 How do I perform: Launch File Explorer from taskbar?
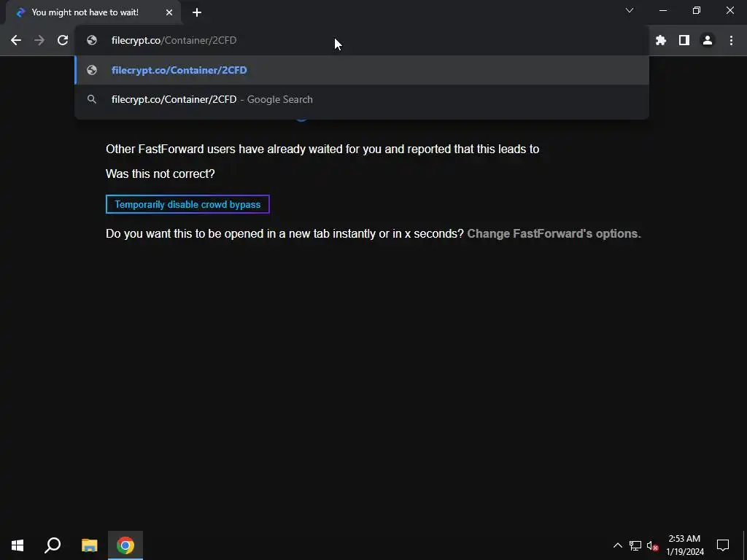pos(89,545)
